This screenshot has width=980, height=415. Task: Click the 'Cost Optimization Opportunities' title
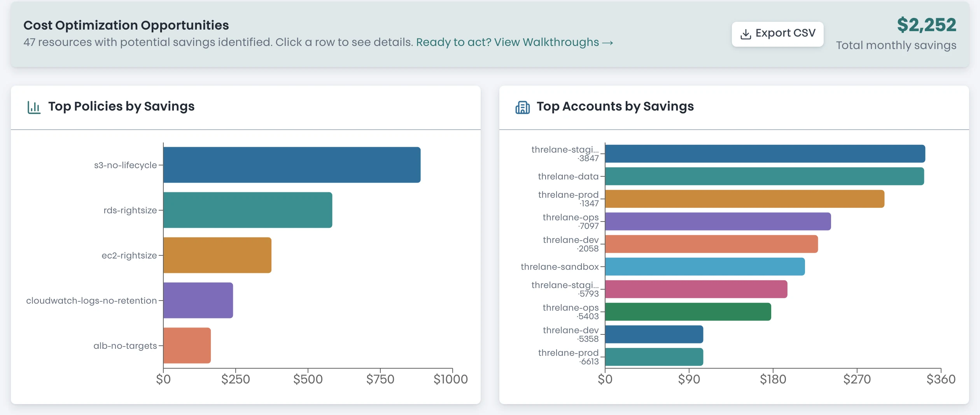coord(126,25)
